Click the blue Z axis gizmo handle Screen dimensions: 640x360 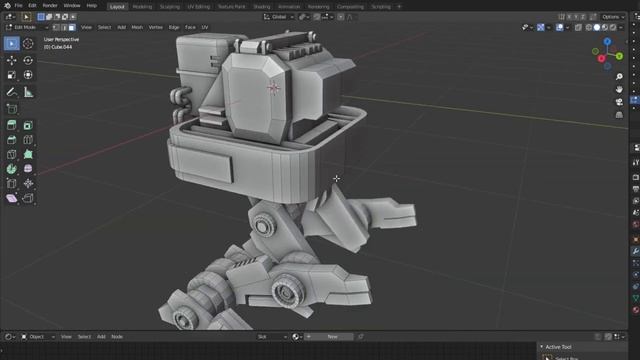pos(607,42)
